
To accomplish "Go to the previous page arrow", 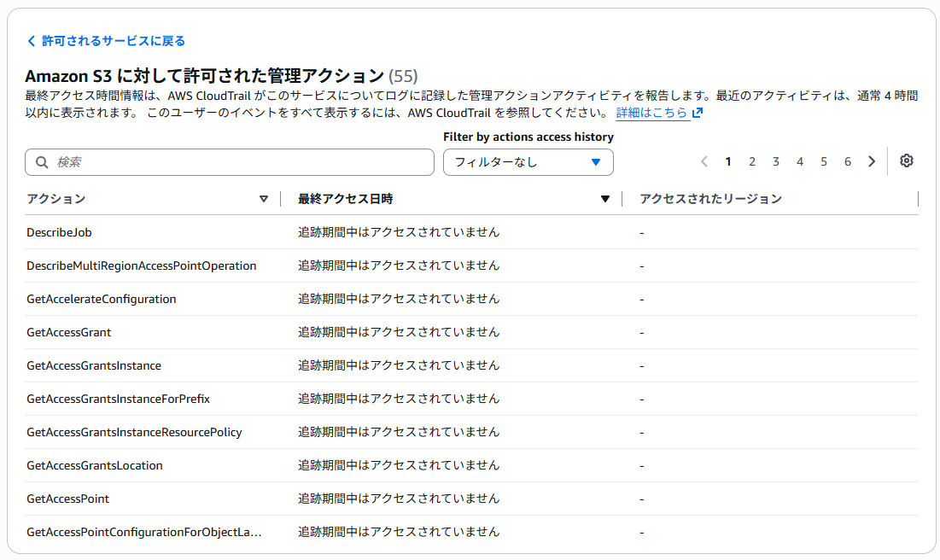I will 704,161.
